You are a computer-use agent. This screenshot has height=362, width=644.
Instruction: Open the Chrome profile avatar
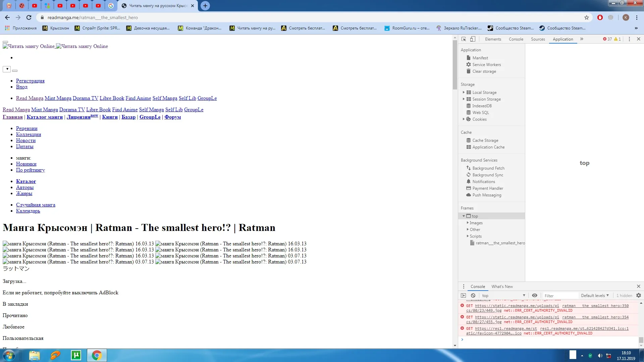626,17
